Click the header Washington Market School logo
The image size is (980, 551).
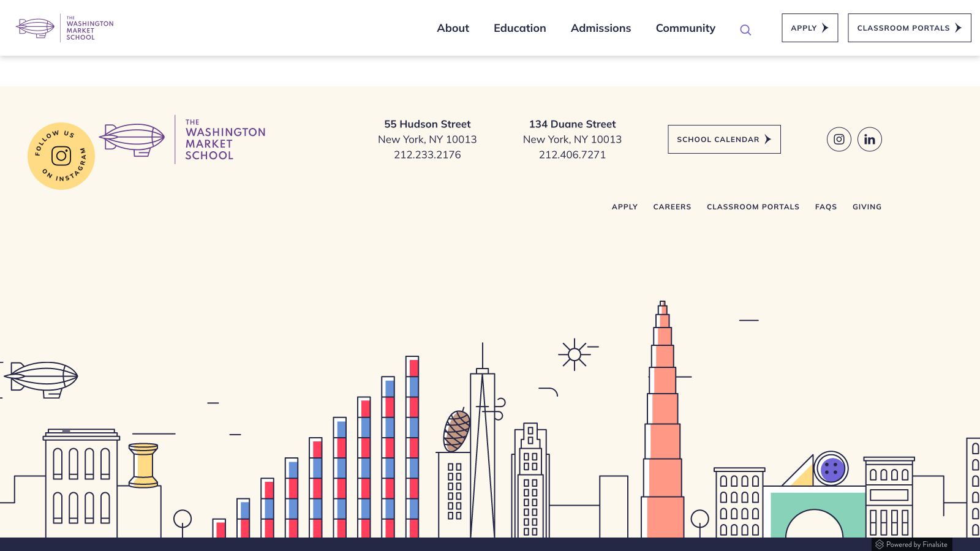[64, 28]
